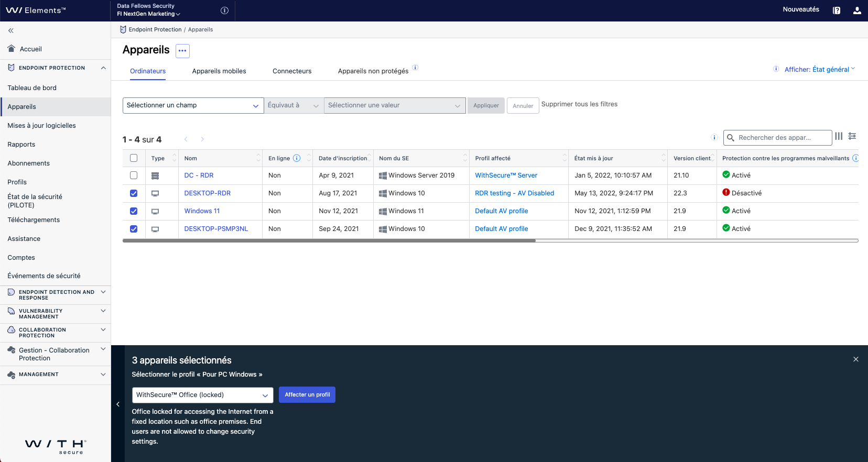Go to previous page arrow
This screenshot has width=868, height=462.
[186, 139]
